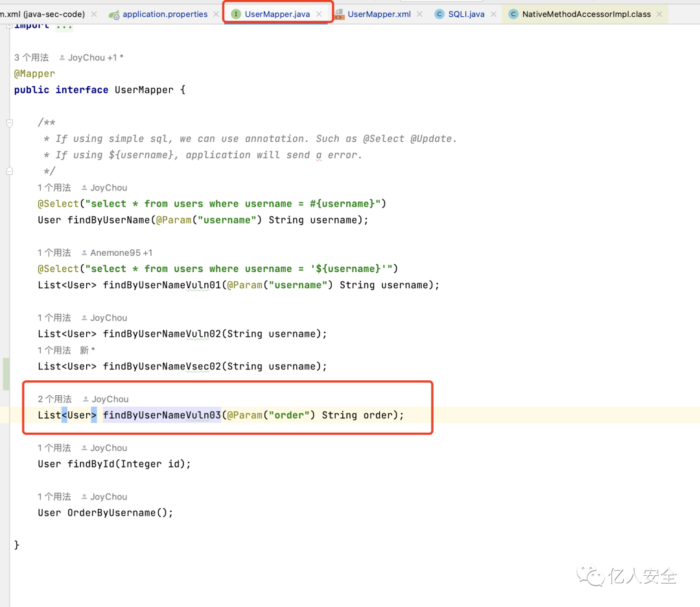Viewport: 700px width, 607px height.
Task: Click the findById method name
Action: (91, 464)
